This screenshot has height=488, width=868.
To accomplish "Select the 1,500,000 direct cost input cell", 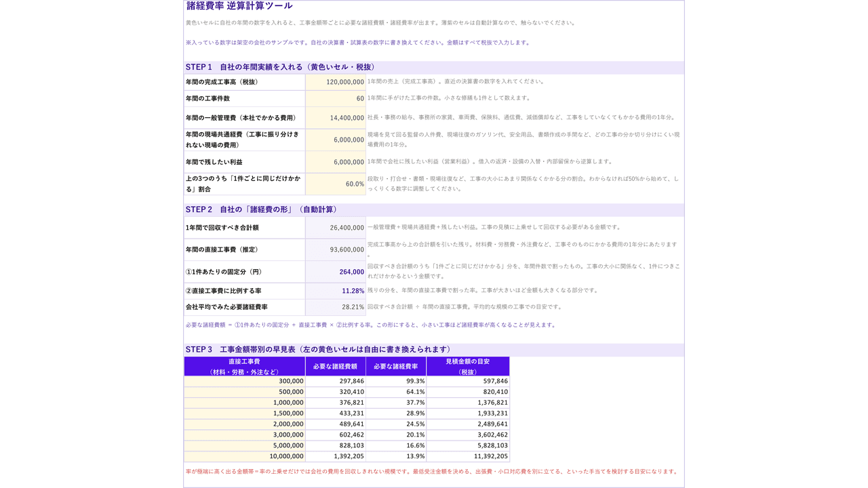I will pyautogui.click(x=244, y=413).
